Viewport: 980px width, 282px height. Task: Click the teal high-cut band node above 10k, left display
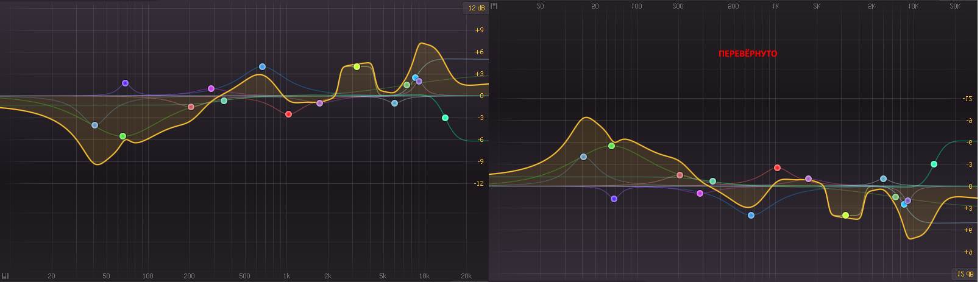point(446,118)
